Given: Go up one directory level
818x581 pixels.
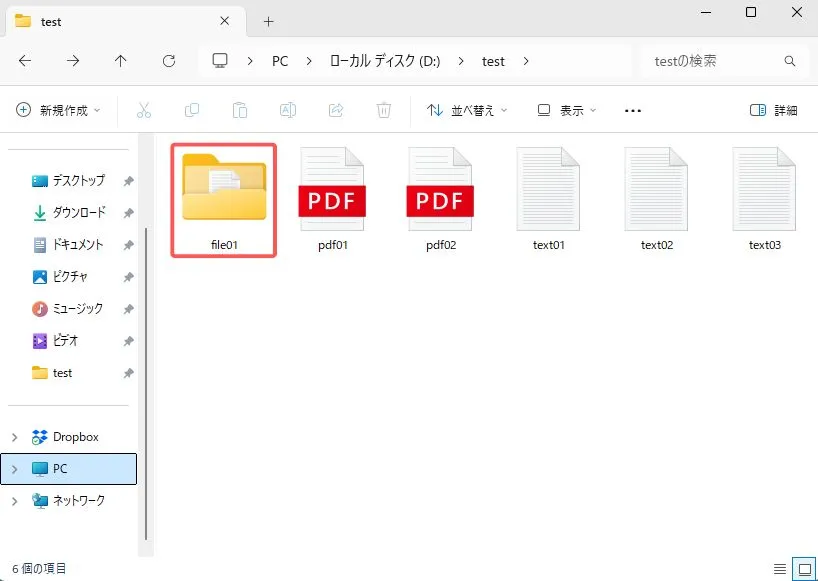Looking at the screenshot, I should click(121, 61).
